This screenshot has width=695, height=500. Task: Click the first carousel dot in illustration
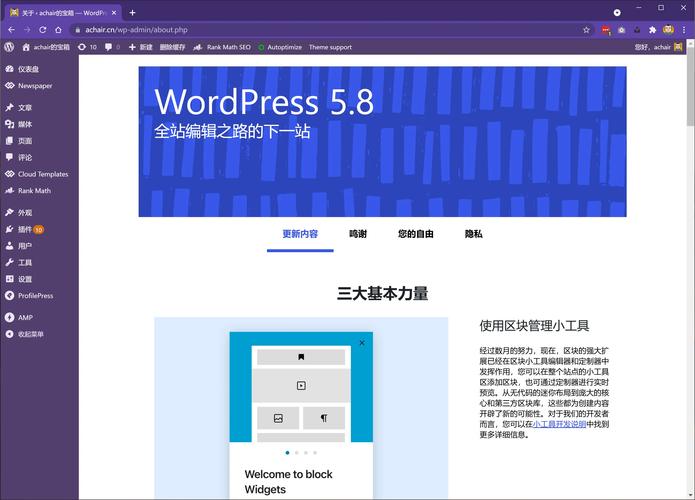pos(288,453)
